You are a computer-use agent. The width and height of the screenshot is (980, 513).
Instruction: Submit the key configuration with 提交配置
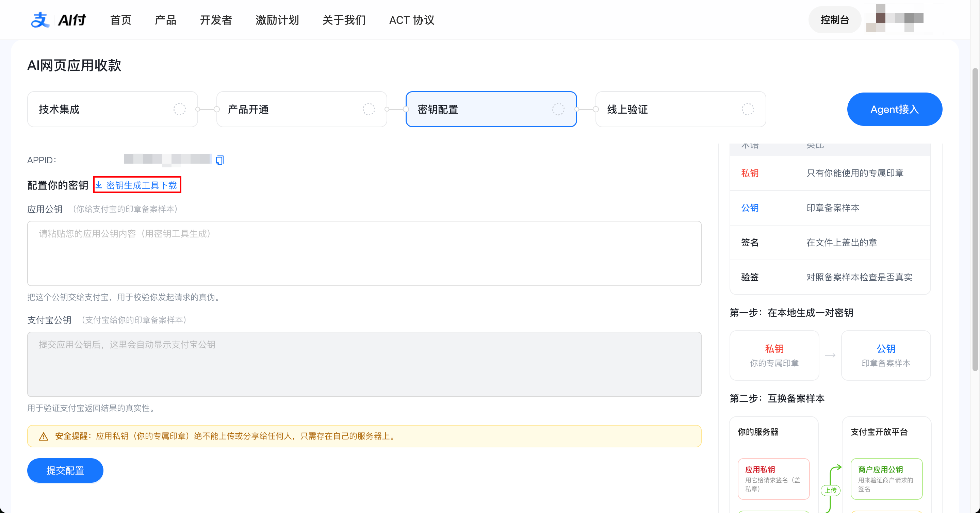point(65,471)
